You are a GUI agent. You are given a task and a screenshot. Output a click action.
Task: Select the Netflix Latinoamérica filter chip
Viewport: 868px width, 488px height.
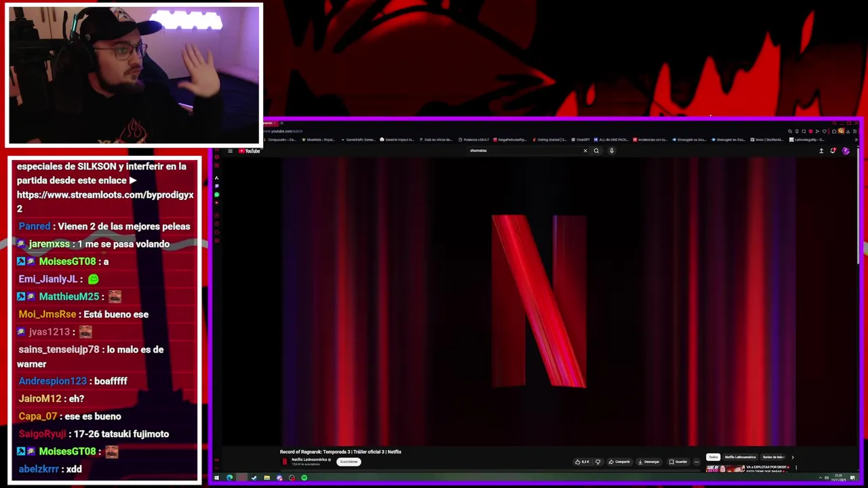coord(740,457)
